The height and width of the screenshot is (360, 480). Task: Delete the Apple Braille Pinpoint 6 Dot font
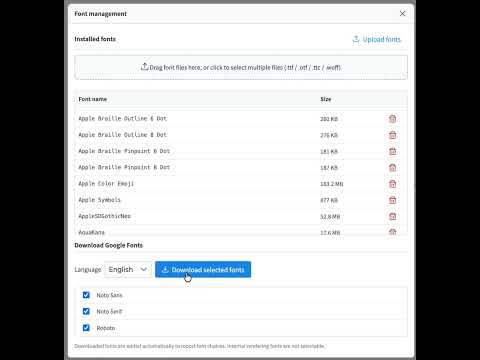[392, 151]
